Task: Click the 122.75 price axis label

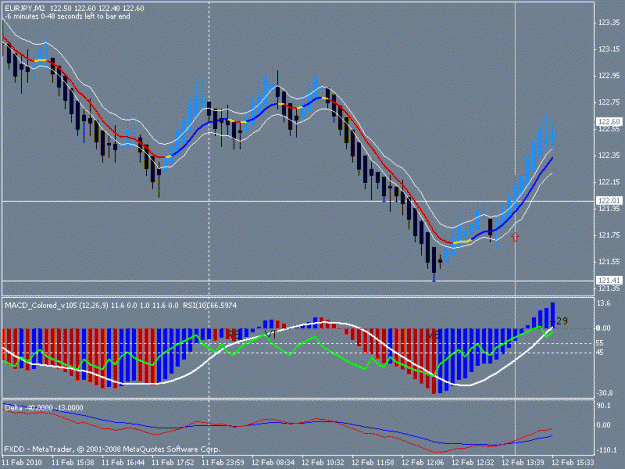Action: pos(609,102)
